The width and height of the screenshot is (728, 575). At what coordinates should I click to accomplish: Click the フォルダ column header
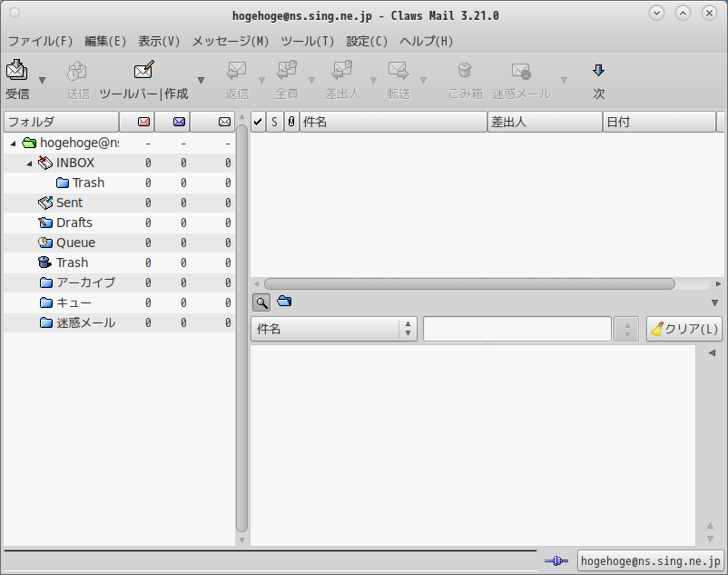pos(62,122)
